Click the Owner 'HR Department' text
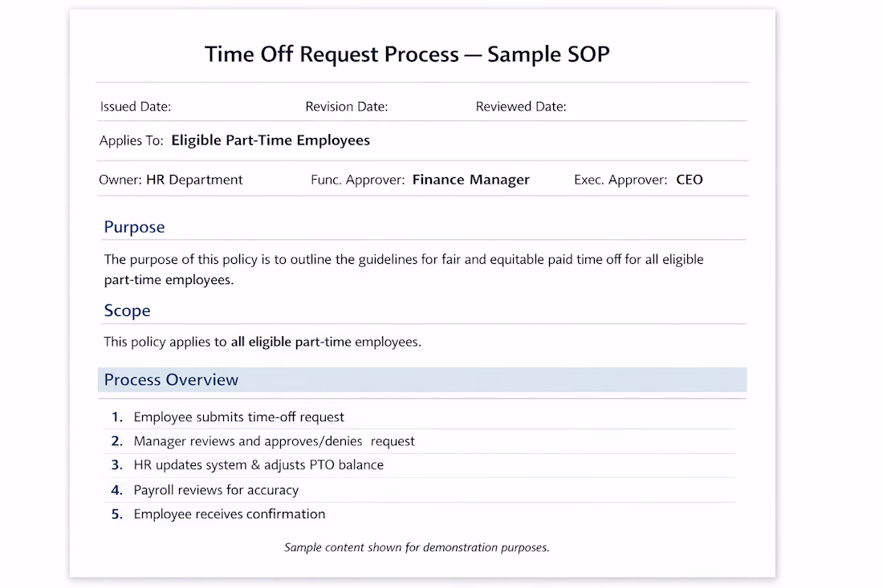883x588 pixels. [194, 180]
